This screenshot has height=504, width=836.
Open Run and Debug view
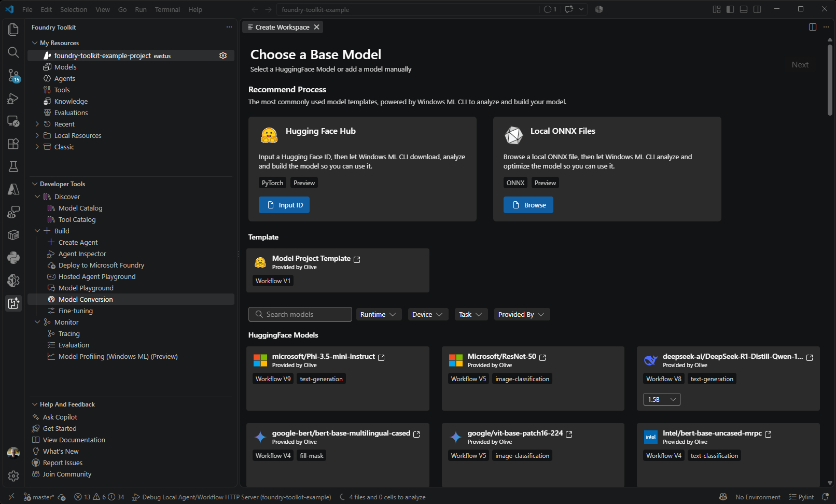click(x=13, y=99)
